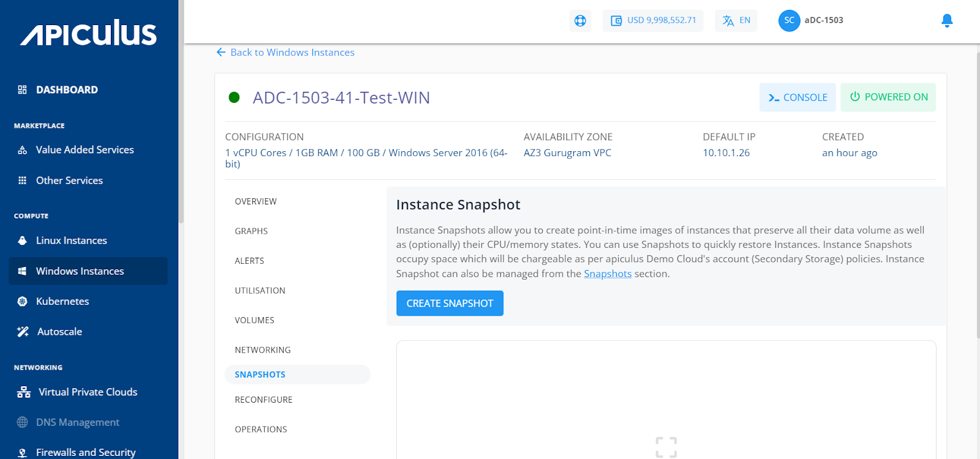Click the wallet balance USD 9,998,552.71
The width and height of the screenshot is (980, 459).
(653, 21)
